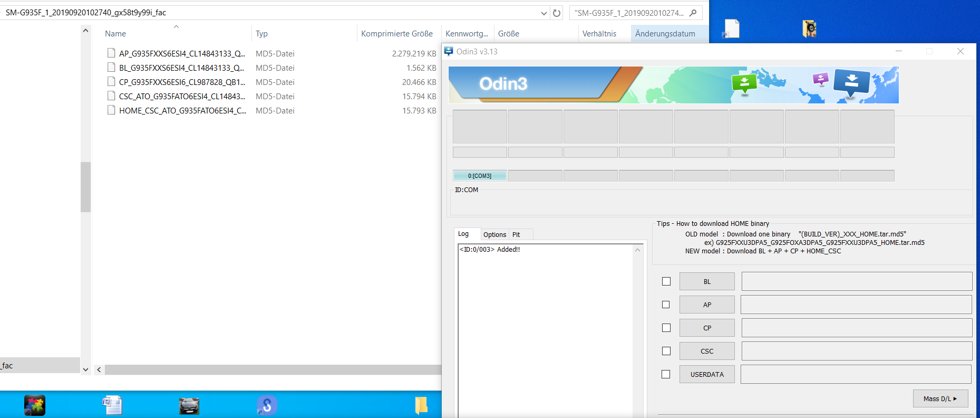Click the CP_G935FXXS6ESI6 file icon
980x418 pixels.
pyautogui.click(x=111, y=81)
